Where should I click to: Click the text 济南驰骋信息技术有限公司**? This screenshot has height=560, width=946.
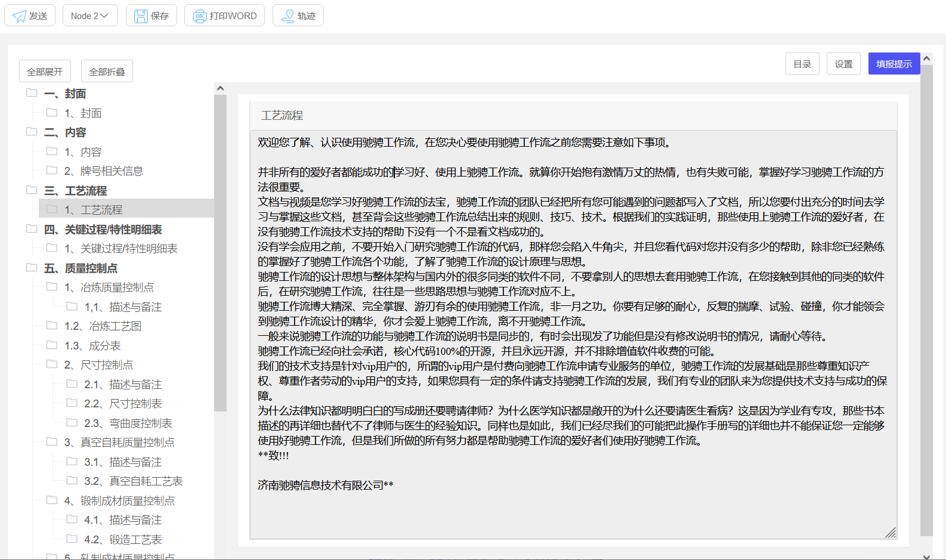[326, 485]
